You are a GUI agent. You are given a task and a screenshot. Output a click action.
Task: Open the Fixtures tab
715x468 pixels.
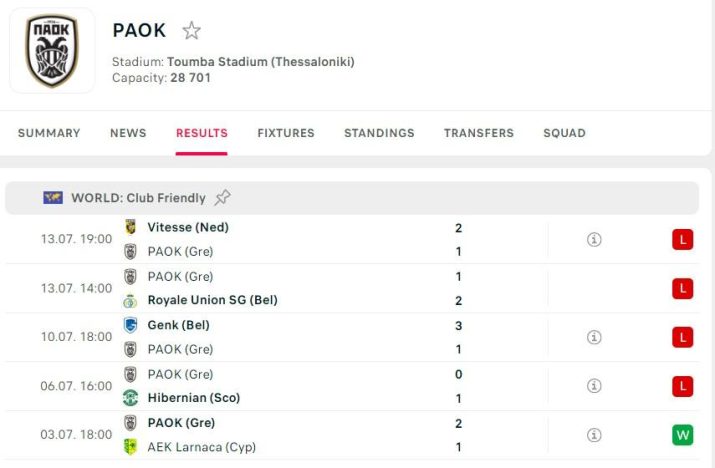(286, 133)
